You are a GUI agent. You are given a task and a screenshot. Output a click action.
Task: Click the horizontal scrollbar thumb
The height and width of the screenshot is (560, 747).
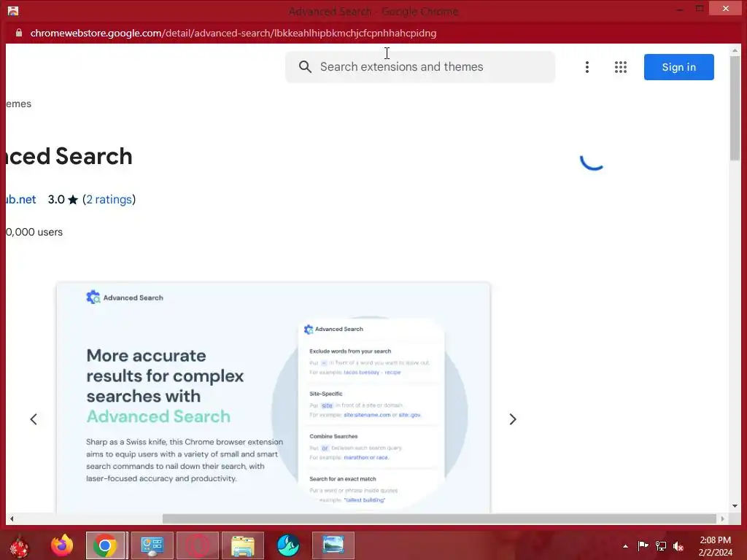tap(439, 518)
